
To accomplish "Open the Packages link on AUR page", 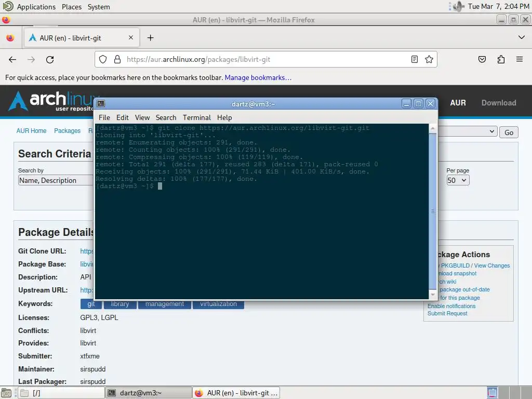I will [67, 130].
